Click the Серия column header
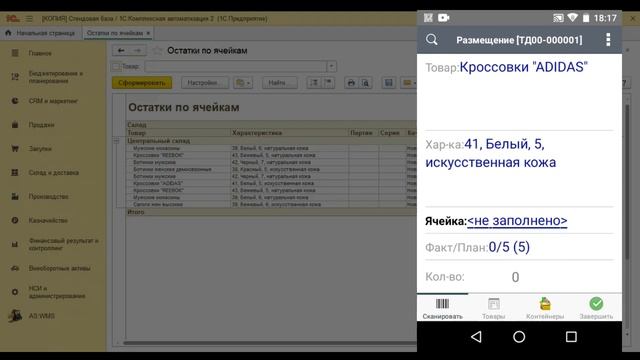 391,133
